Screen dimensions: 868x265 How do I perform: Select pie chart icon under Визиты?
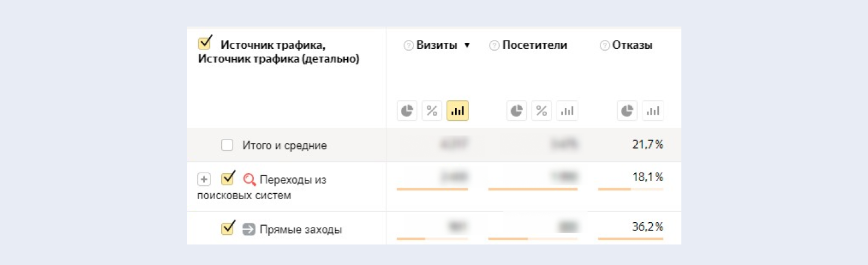pos(407,111)
